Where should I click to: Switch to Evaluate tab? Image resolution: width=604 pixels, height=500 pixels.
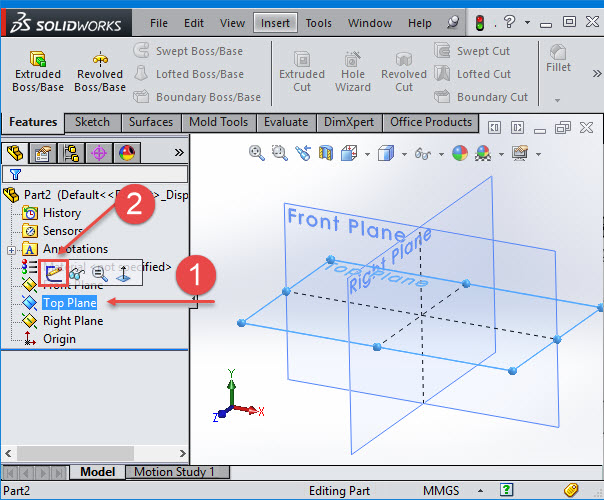pyautogui.click(x=286, y=122)
